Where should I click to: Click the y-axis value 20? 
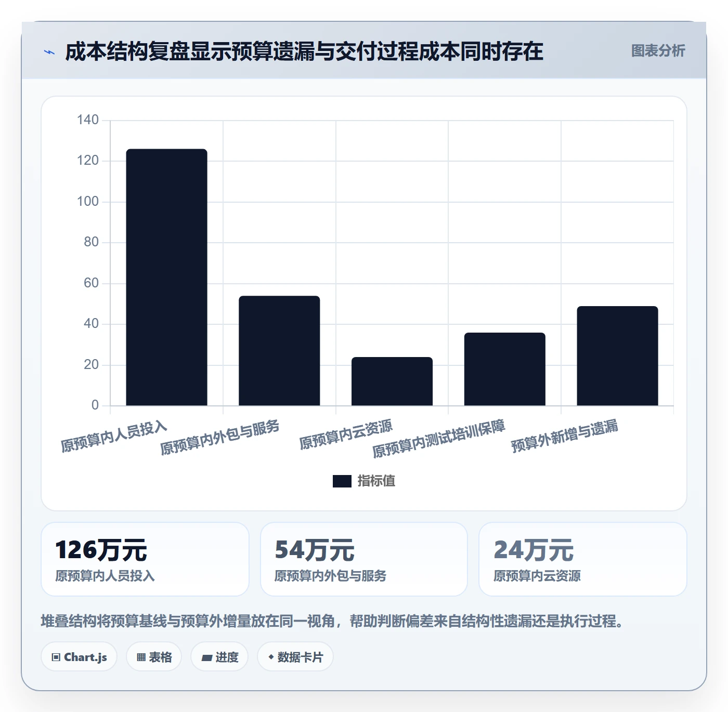[91, 365]
